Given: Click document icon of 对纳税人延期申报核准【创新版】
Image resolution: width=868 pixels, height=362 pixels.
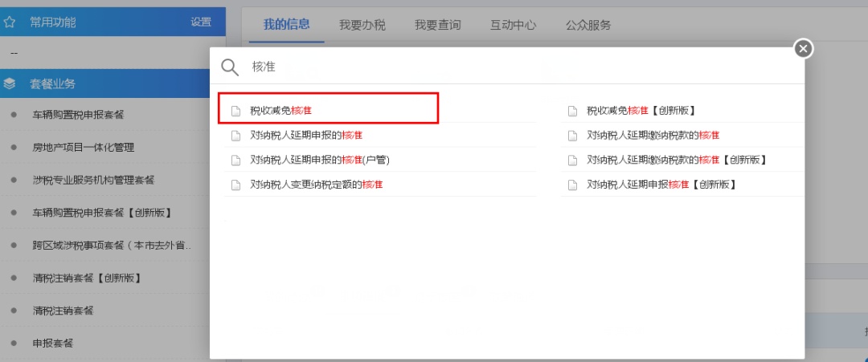Looking at the screenshot, I should coord(572,185).
